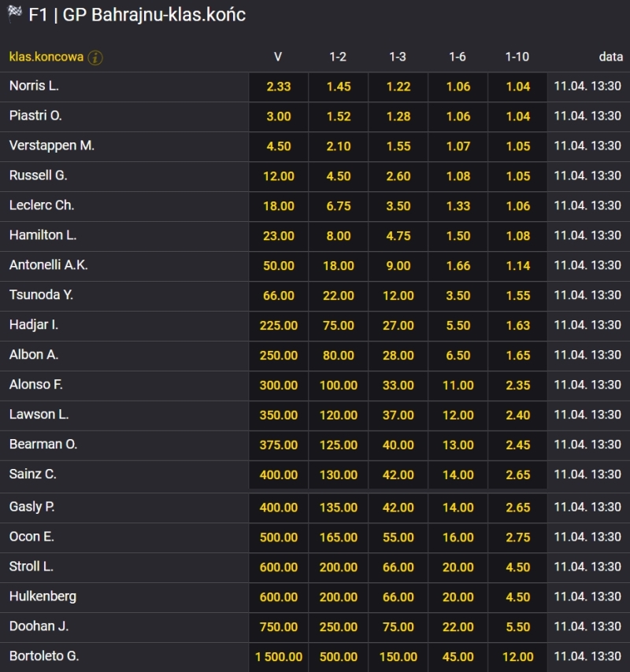
Task: Click the klas.koncowa column label
Action: (46, 57)
